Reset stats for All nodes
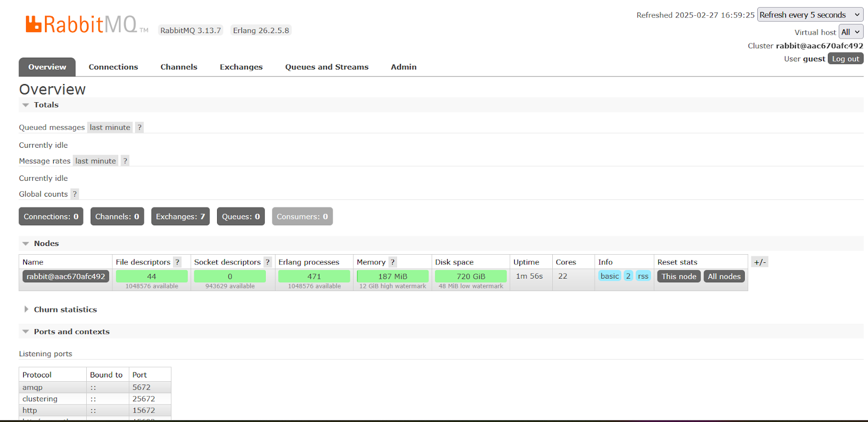The height and width of the screenshot is (422, 868). 724,276
